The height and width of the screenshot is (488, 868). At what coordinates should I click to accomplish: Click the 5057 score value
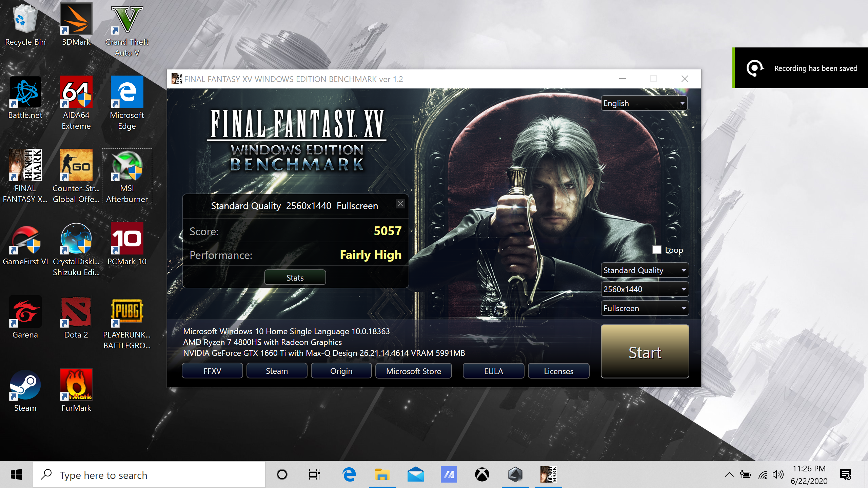[x=388, y=231]
